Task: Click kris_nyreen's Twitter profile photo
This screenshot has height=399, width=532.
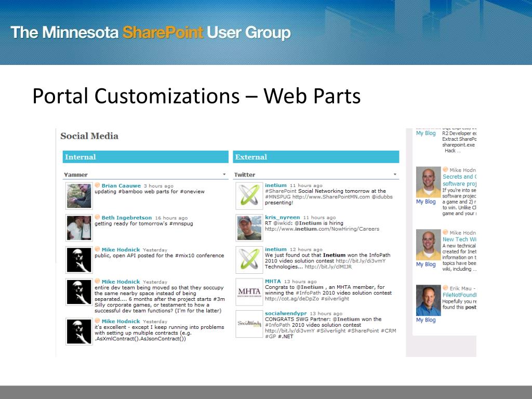Action: coord(249,228)
